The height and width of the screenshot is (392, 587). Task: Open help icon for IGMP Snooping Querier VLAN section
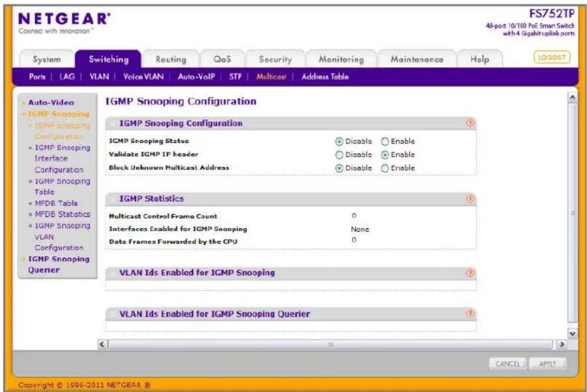click(x=470, y=313)
